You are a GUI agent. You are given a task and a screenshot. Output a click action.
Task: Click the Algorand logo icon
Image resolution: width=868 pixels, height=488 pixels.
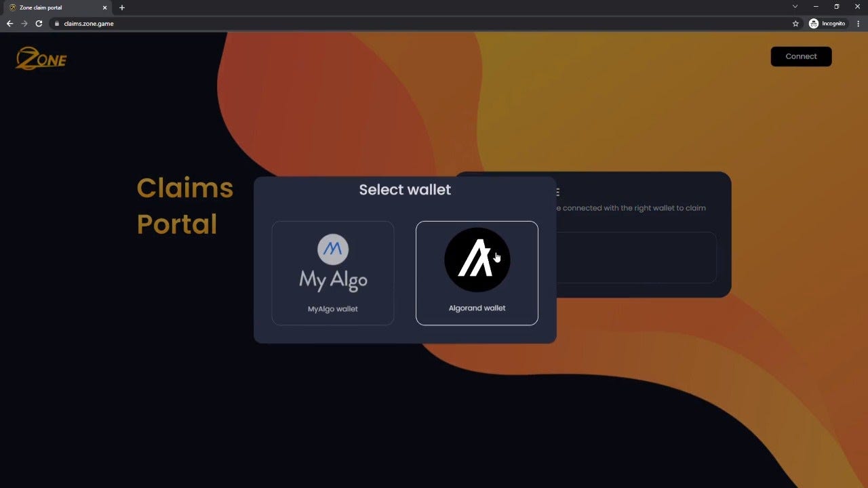(x=477, y=260)
